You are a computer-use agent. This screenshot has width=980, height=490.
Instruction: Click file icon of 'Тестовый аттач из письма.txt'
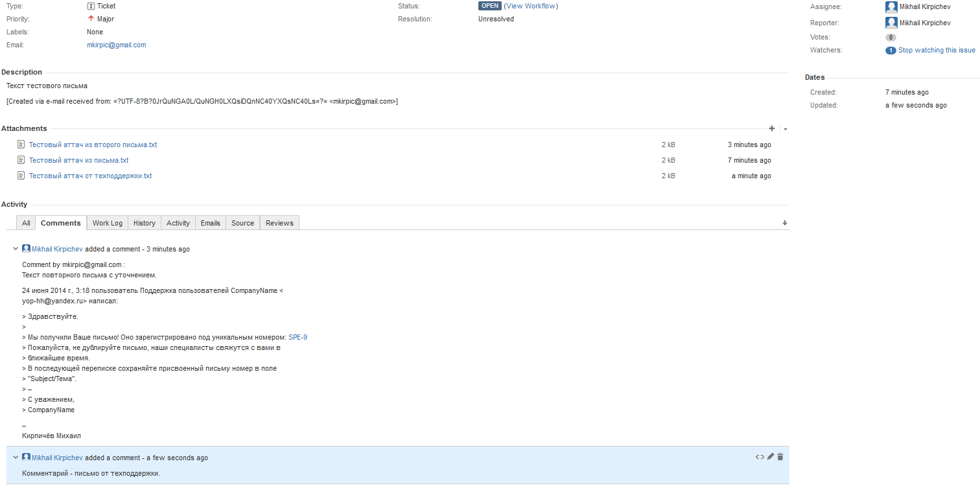21,160
